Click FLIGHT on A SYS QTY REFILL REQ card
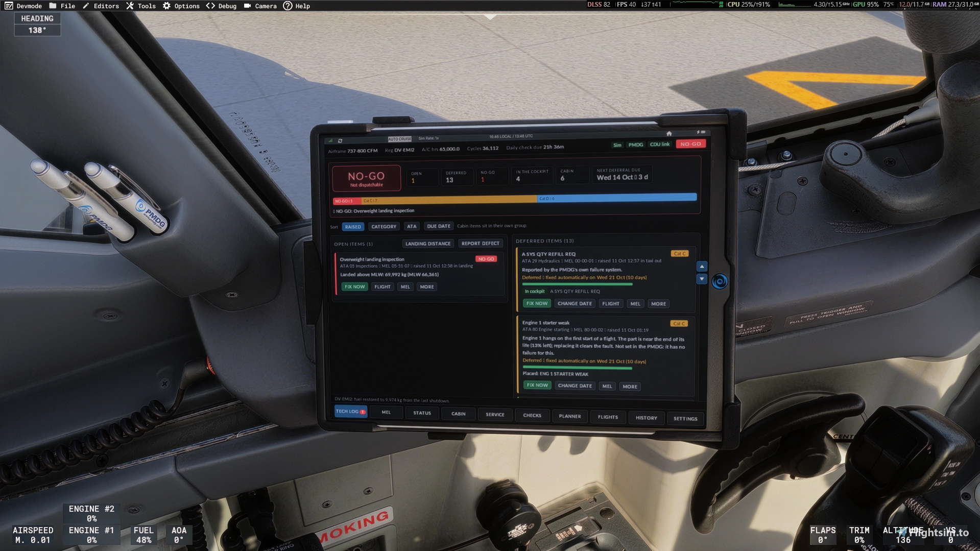 (x=611, y=304)
